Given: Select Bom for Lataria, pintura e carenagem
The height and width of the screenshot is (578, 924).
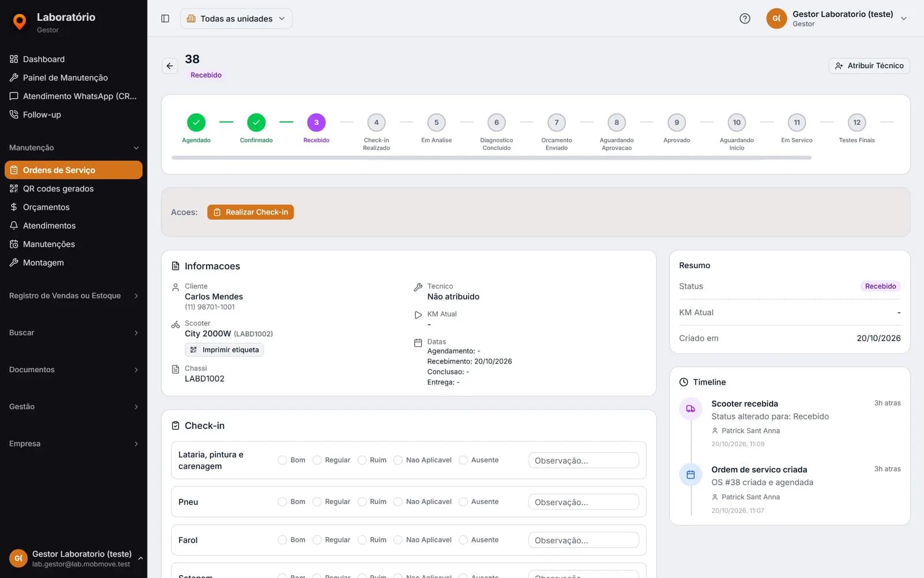Looking at the screenshot, I should pos(282,460).
